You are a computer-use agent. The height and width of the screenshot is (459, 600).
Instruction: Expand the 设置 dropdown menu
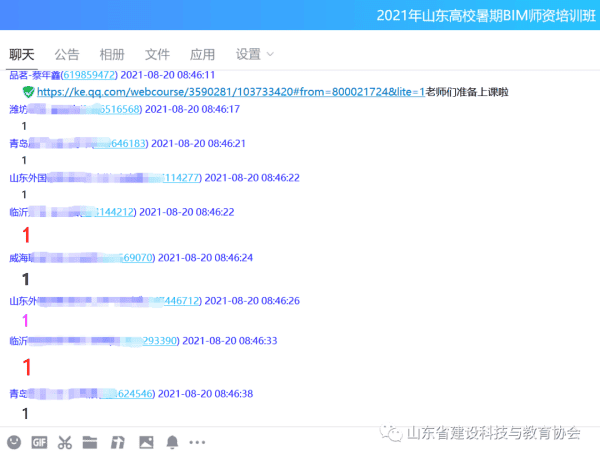[x=254, y=54]
